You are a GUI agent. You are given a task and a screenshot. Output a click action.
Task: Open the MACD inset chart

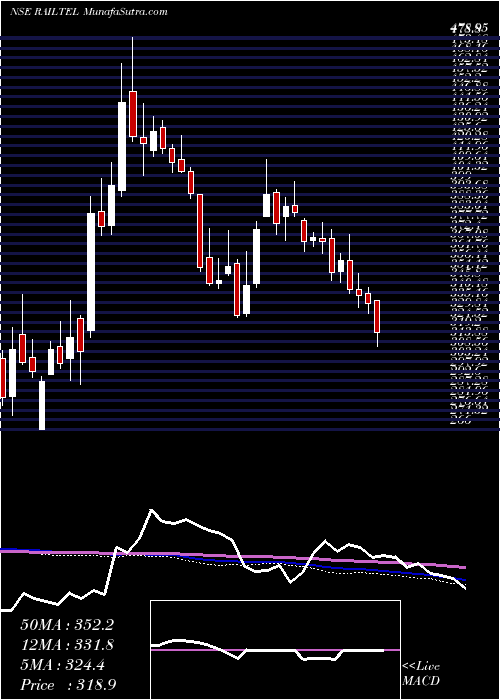275,650
